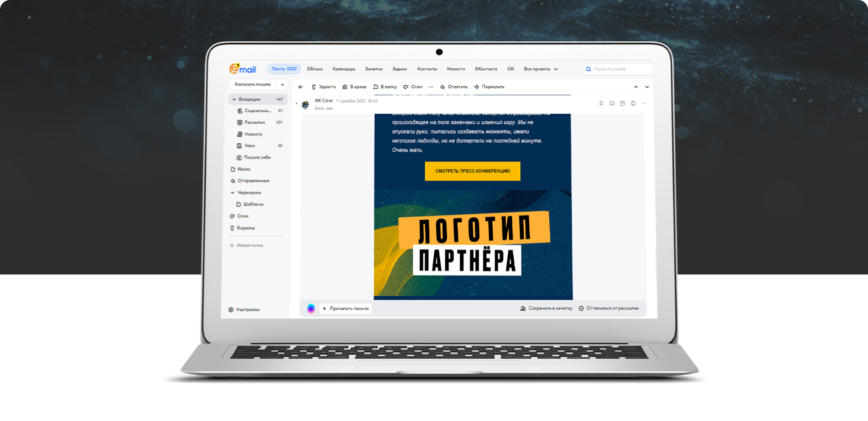Open ВКонтакте link in the top menu

point(486,69)
